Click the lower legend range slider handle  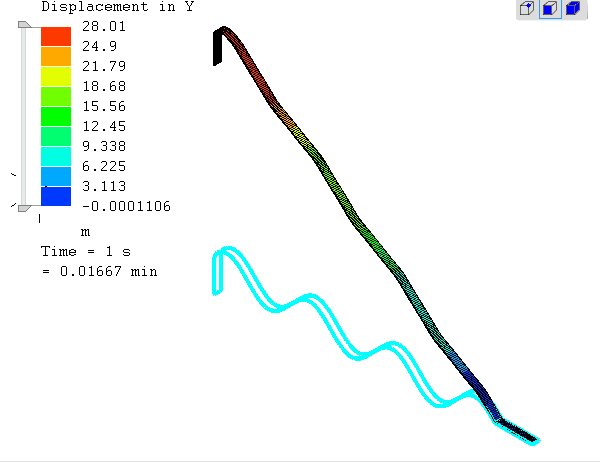point(24,208)
